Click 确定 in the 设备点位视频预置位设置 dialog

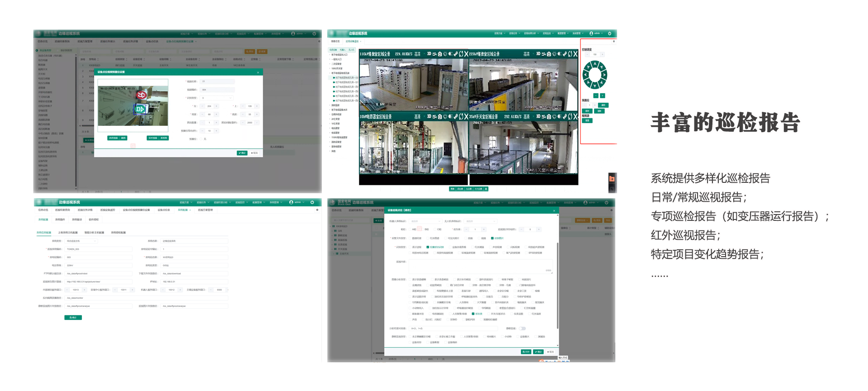pyautogui.click(x=242, y=153)
